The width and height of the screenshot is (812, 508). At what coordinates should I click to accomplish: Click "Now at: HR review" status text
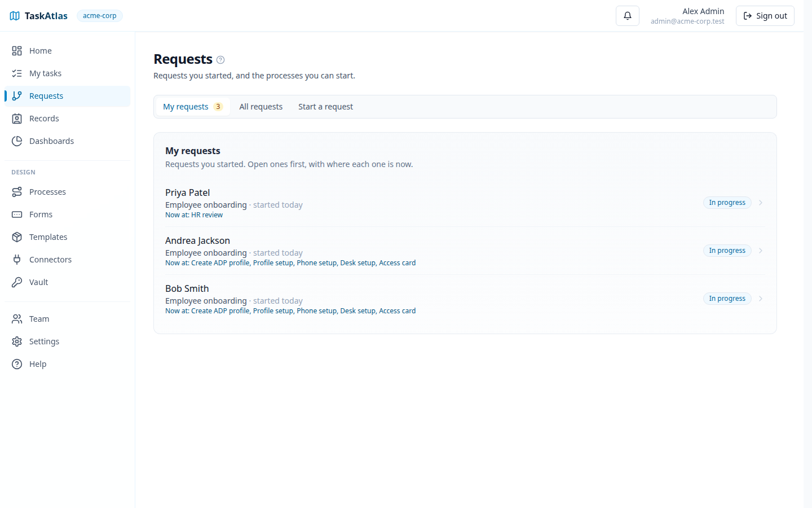(194, 215)
